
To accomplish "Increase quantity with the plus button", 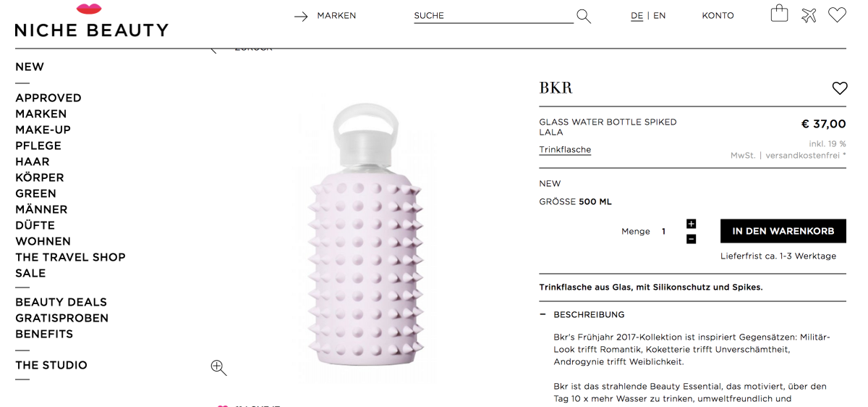I will pos(691,224).
